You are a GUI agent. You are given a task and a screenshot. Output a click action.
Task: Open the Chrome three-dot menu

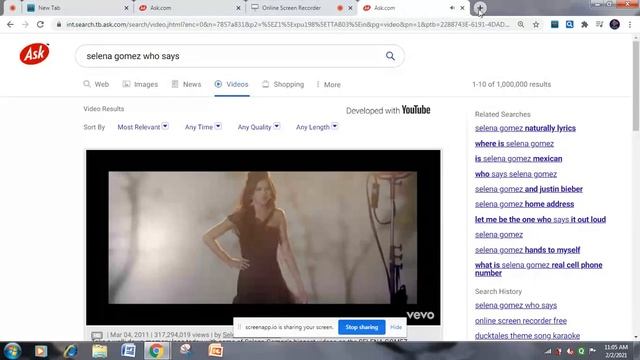coord(630,24)
